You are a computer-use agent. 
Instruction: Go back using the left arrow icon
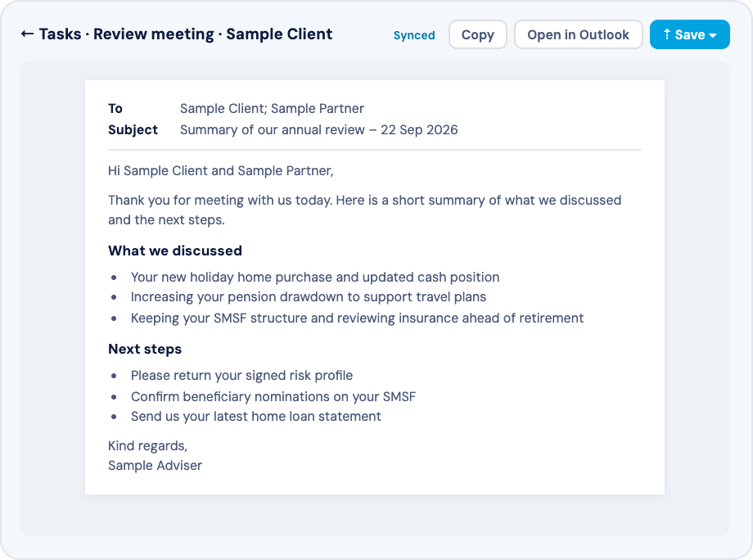point(27,34)
